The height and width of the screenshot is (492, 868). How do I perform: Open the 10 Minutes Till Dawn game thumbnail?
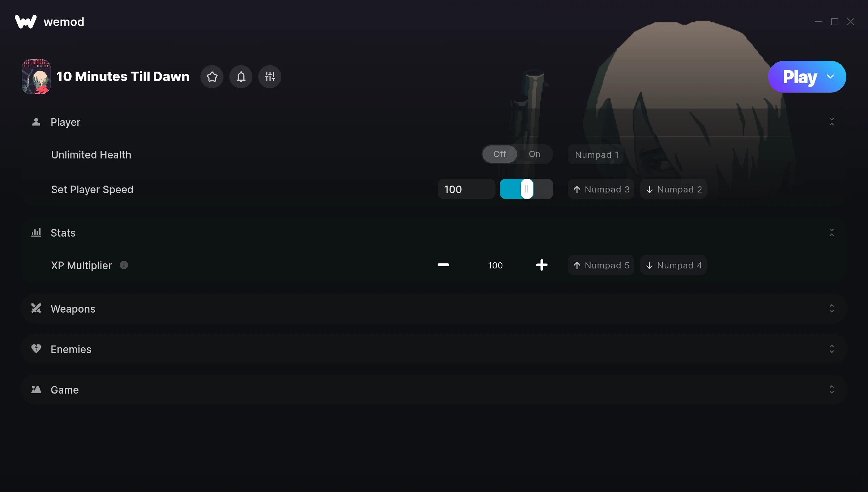pyautogui.click(x=36, y=77)
